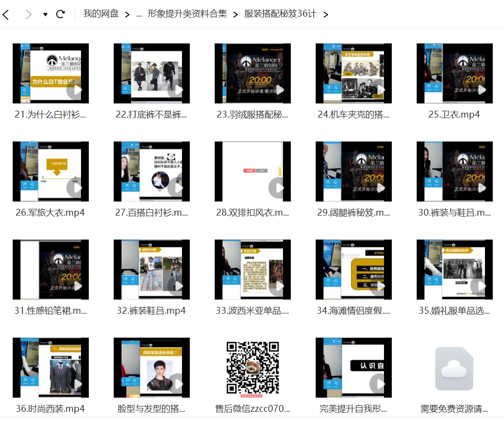Screen dimensions: 504x424
Task: Select file name 25.卫衣.mp4
Action: tap(454, 115)
